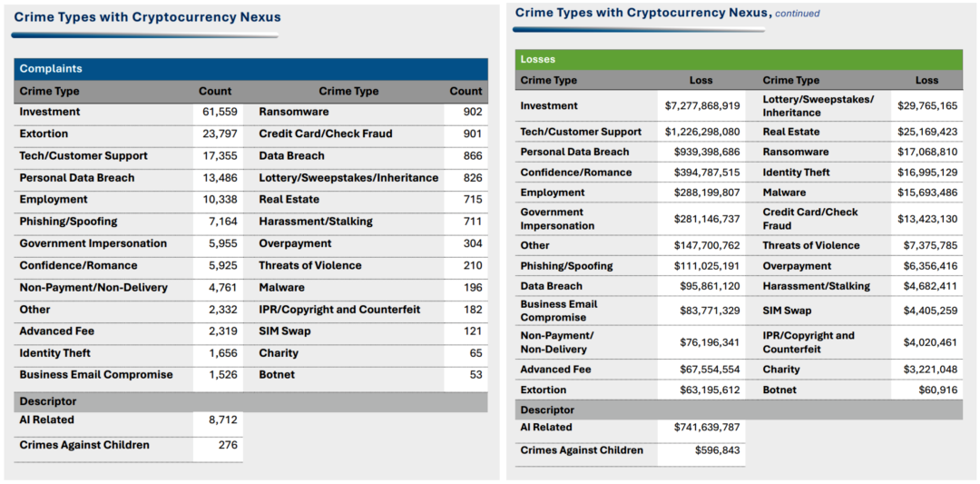Click the Investment loss value $7,277,868,919
This screenshot has height=484, width=980.
[701, 106]
